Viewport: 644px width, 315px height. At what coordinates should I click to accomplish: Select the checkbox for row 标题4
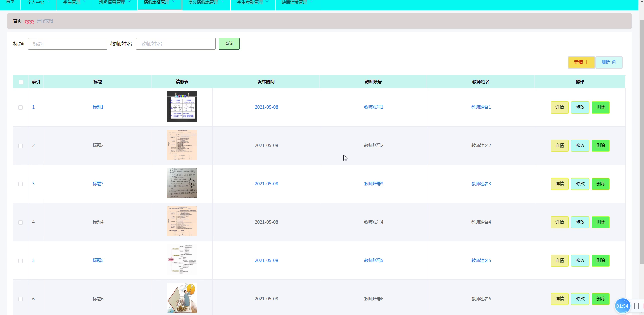point(20,222)
